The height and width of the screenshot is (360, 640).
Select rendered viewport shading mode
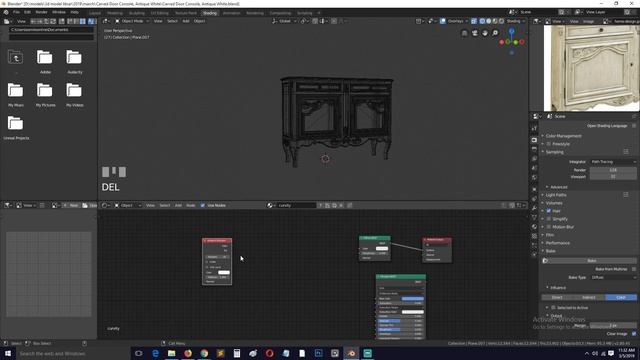502,21
